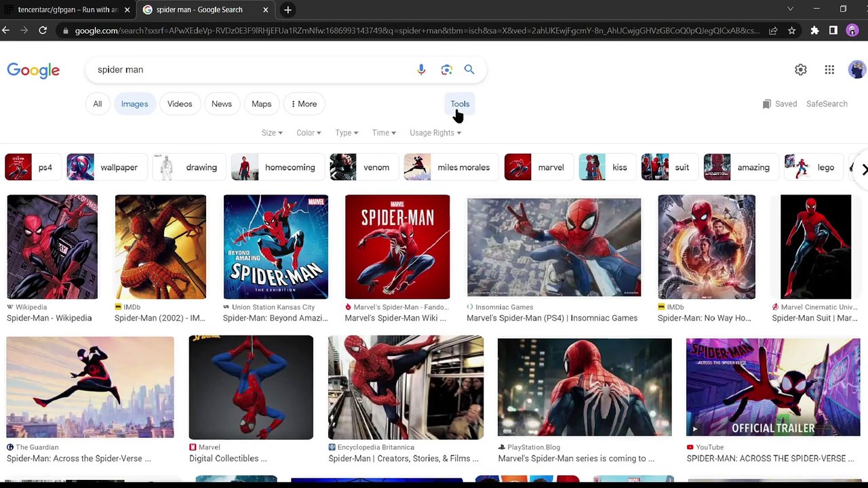Viewport: 868px width, 488px height.
Task: Switch to the tencentarc/gfpgan browser tab
Action: tap(67, 10)
